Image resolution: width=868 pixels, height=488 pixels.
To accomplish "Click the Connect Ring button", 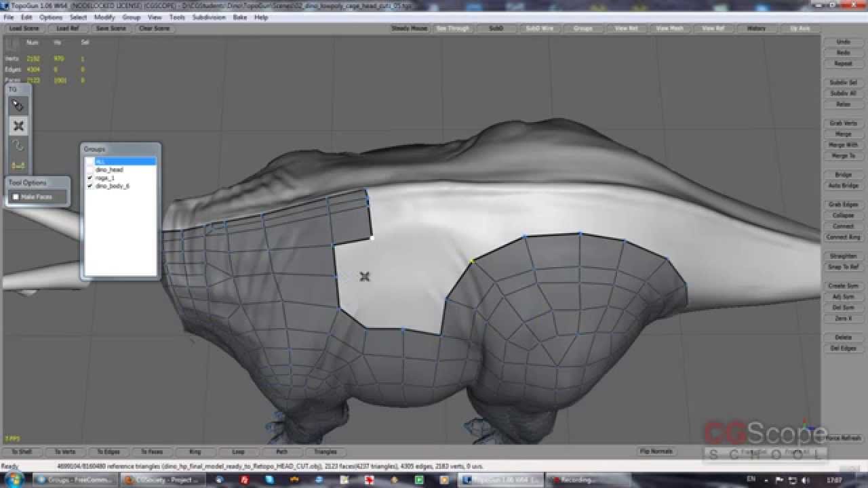I will click(843, 237).
